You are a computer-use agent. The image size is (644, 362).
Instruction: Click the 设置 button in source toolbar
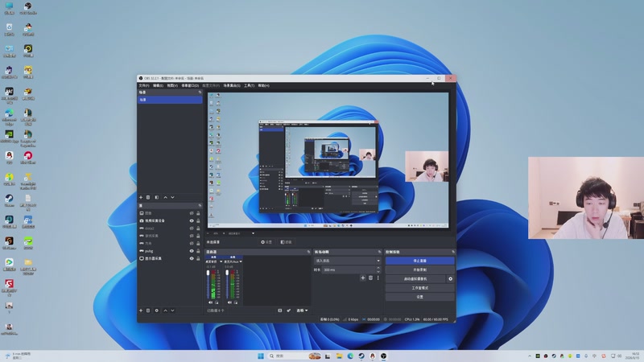266,242
